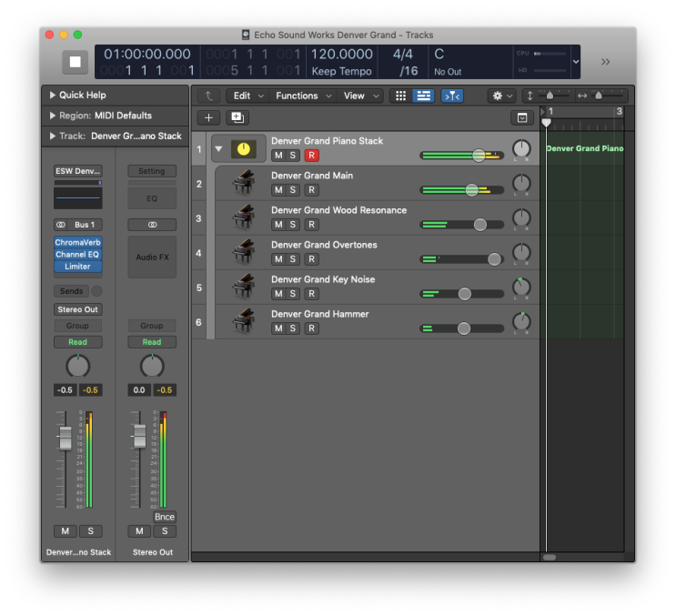Screen dimensions: 676x616
Task: Solo the Denver Grand Wood Resonance track
Action: click(x=293, y=225)
